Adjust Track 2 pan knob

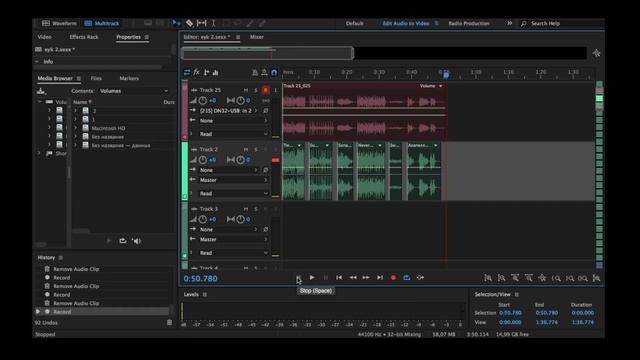coord(240,160)
